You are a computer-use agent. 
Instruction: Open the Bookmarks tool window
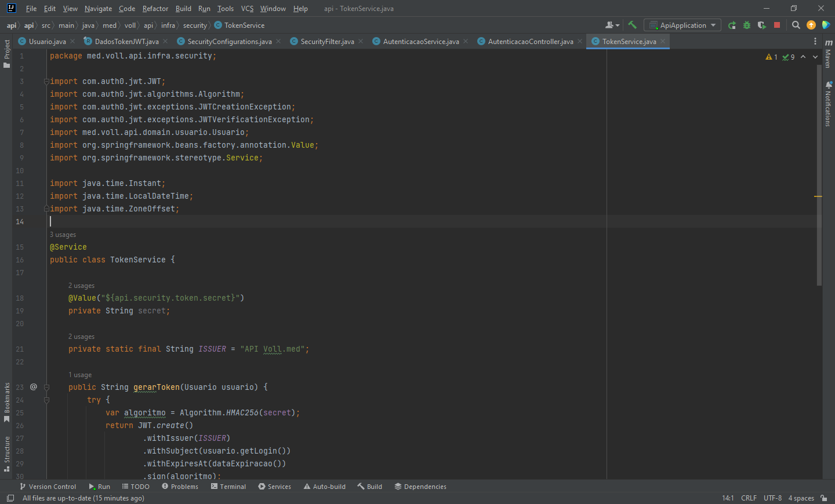pos(7,402)
